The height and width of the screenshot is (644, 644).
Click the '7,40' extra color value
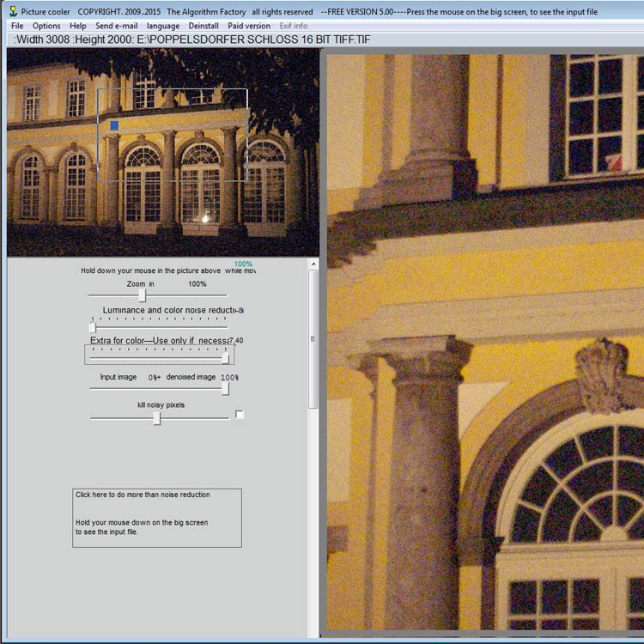coord(236,340)
